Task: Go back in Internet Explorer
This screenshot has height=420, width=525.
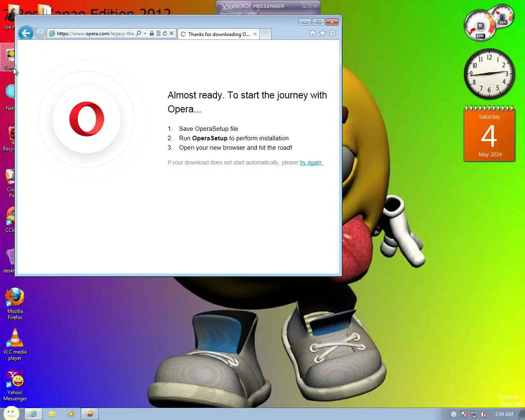Action: [25, 33]
